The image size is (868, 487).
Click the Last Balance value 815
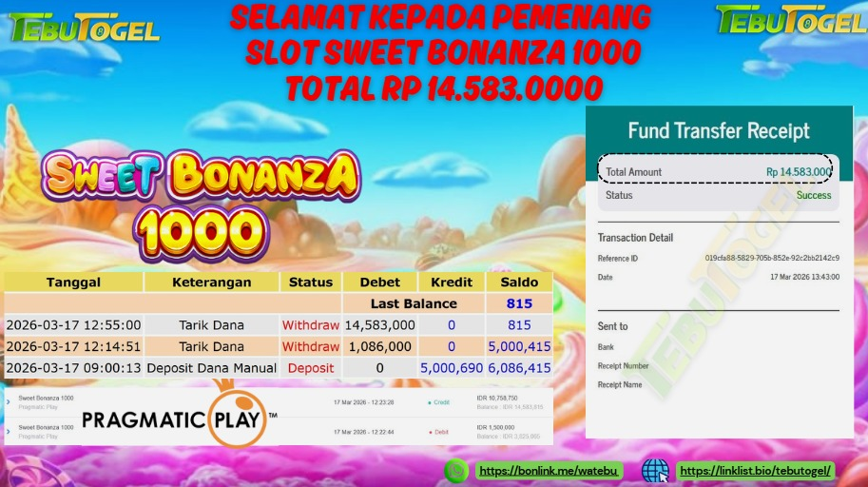click(519, 303)
